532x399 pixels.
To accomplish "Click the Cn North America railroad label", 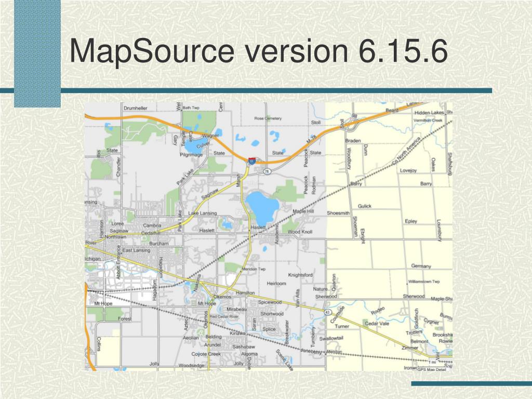I will pos(406,151).
